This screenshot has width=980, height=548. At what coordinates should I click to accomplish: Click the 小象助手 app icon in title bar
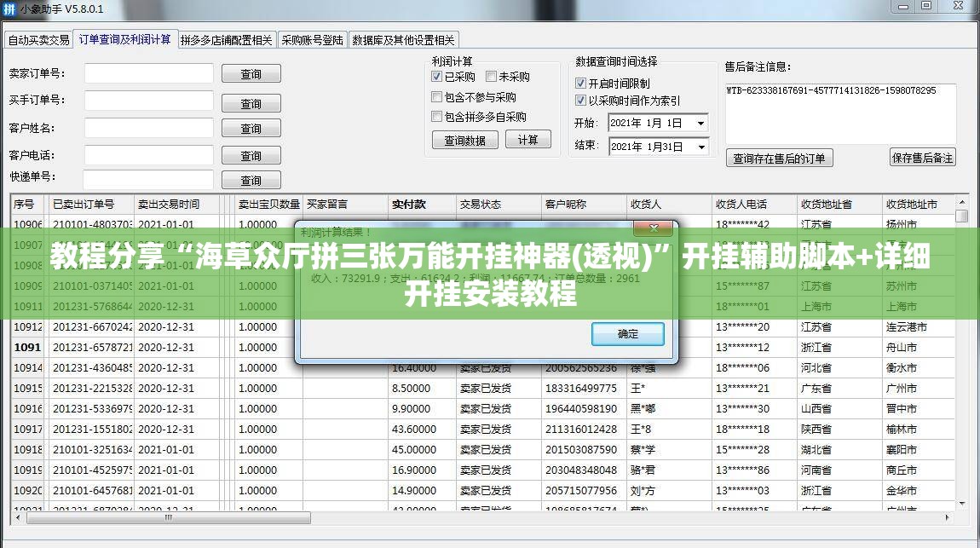pos(9,9)
